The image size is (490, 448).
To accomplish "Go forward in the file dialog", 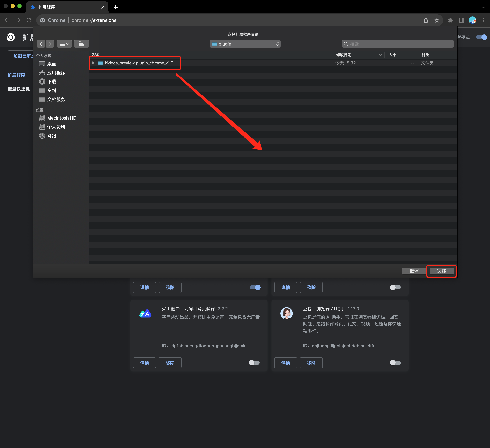I will click(50, 44).
